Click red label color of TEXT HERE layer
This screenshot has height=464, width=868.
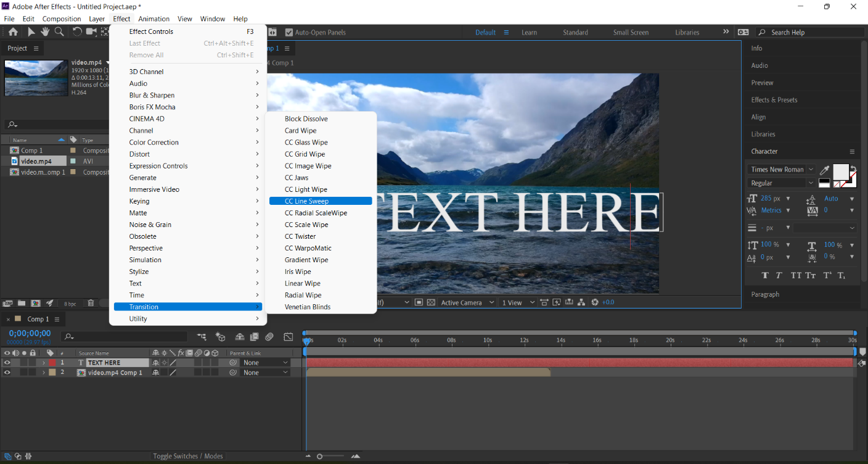pos(52,363)
